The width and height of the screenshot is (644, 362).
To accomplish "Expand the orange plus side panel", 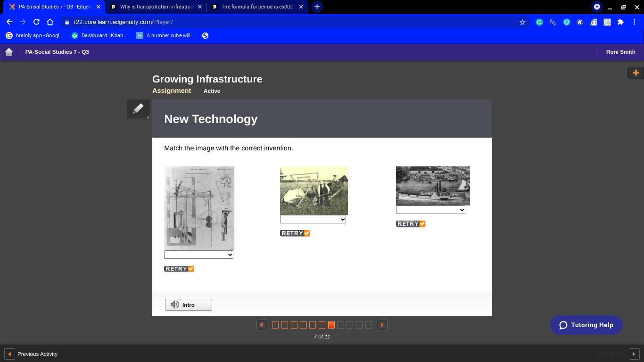I will click(636, 73).
